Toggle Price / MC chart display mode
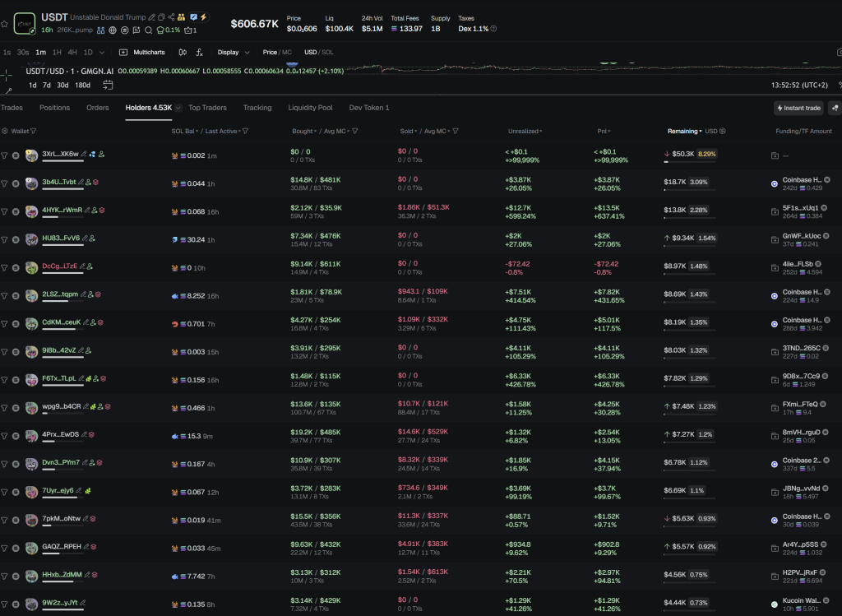This screenshot has height=616, width=842. tap(277, 52)
